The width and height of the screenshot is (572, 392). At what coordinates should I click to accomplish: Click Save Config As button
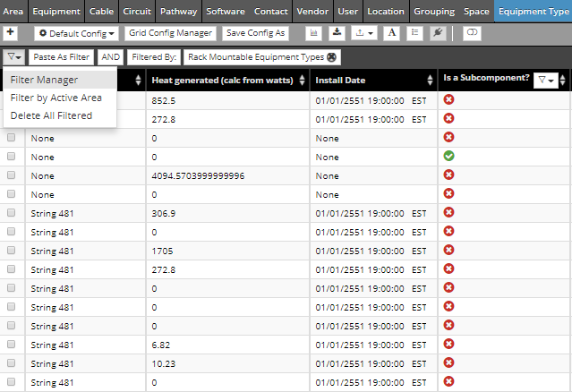pos(255,33)
